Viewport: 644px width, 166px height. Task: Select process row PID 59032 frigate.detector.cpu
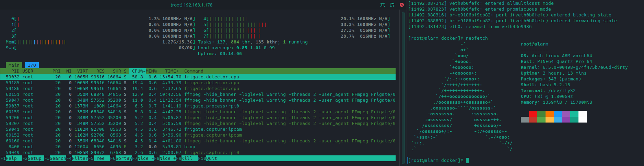(x=198, y=77)
